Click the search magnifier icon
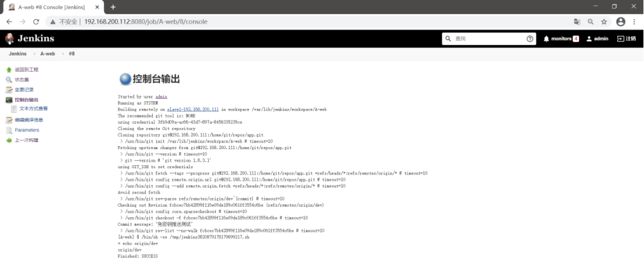Screen dimensions: 644x262 point(448,38)
